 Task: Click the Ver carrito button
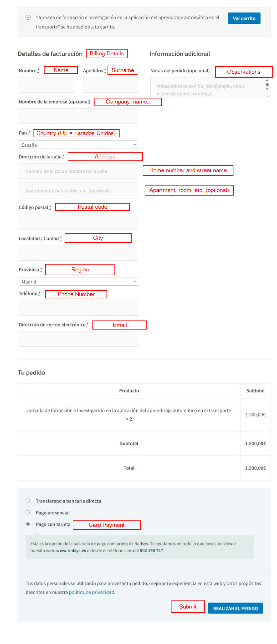244,18
